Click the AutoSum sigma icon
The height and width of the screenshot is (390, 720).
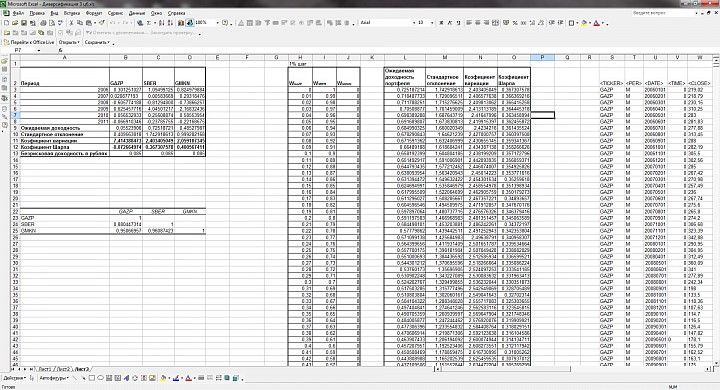149,23
